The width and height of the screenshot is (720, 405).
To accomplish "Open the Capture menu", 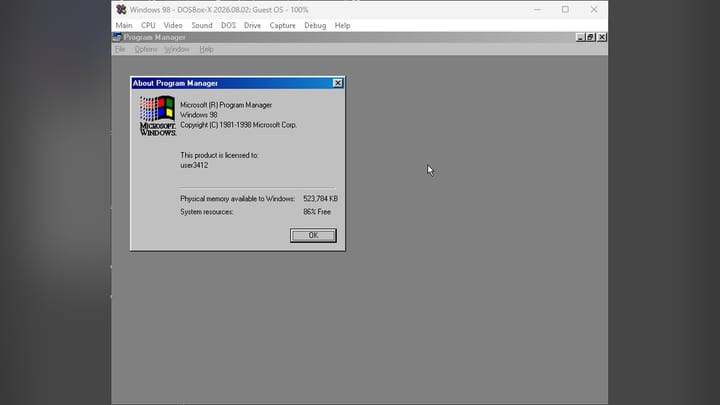I will click(x=282, y=25).
